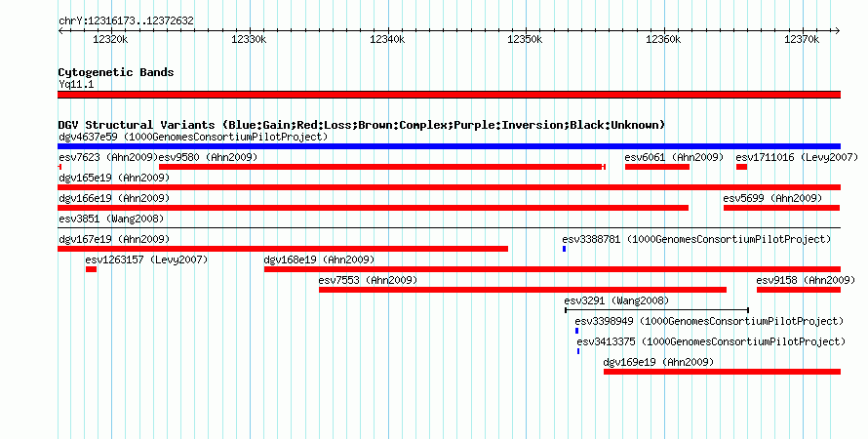
Task: Click the red dgv165e19 loss bar
Action: click(449, 187)
